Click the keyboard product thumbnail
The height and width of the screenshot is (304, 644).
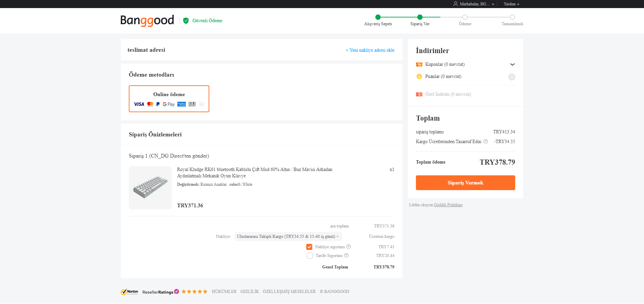[150, 188]
